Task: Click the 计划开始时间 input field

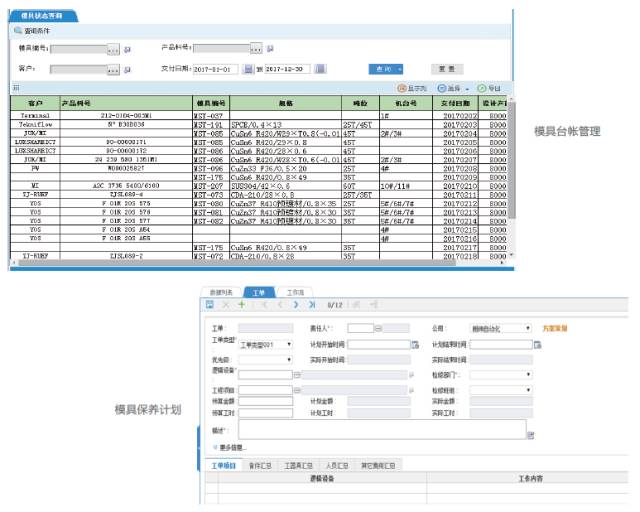Action: [378, 345]
